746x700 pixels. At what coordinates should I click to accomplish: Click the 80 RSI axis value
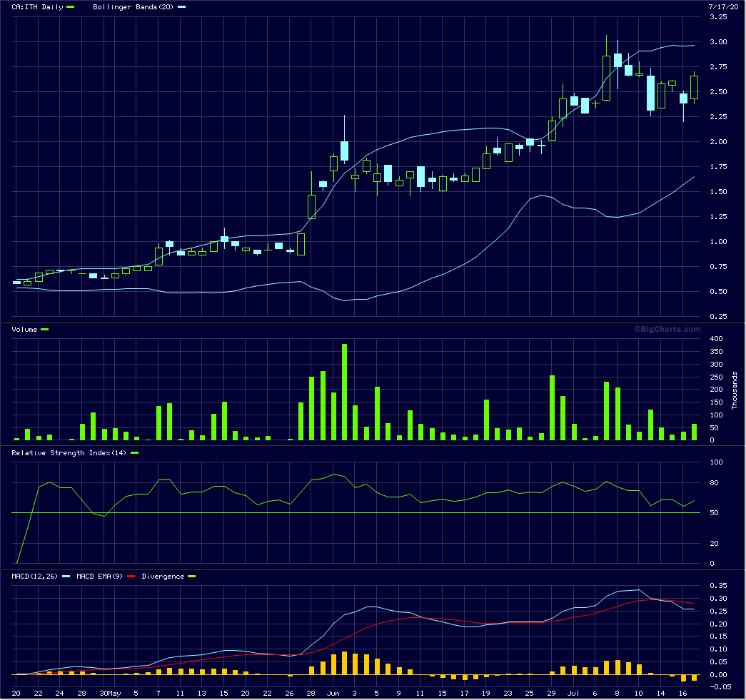[714, 483]
